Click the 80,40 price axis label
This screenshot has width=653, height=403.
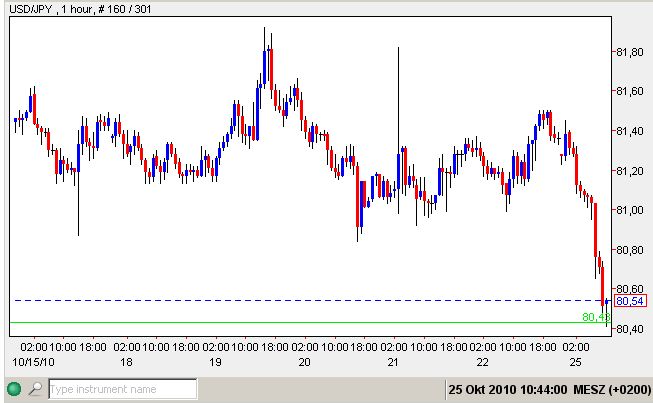[630, 329]
